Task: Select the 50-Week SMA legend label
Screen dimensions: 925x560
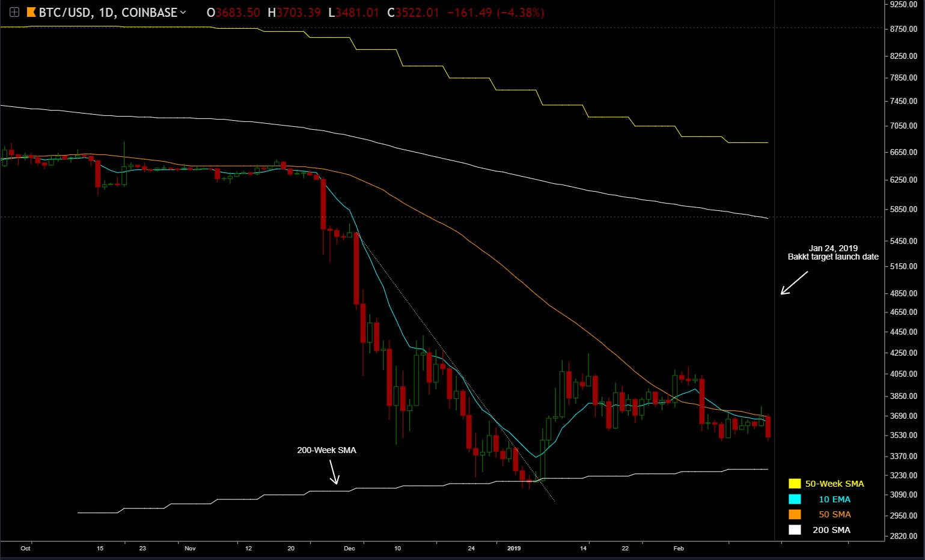Action: coord(834,484)
